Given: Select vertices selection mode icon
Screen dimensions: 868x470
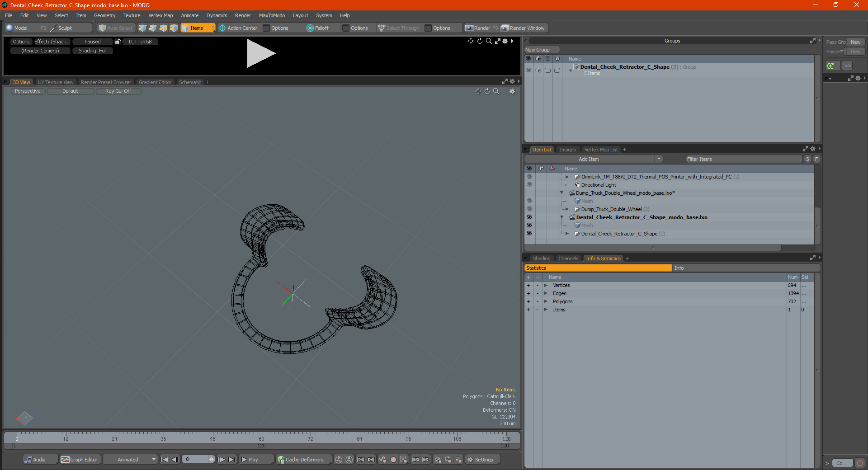Looking at the screenshot, I should click(142, 28).
